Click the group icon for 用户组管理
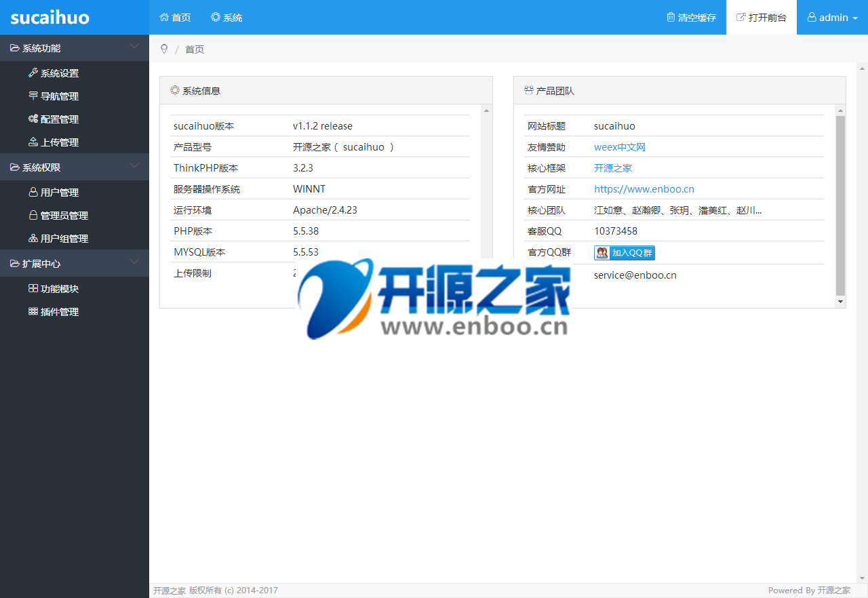This screenshot has height=598, width=868. 33,238
